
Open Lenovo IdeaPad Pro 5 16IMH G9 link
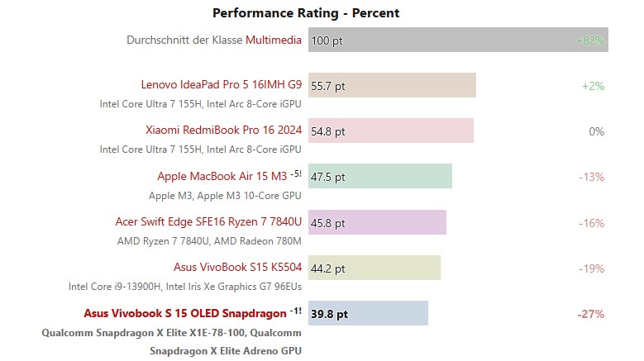point(221,84)
